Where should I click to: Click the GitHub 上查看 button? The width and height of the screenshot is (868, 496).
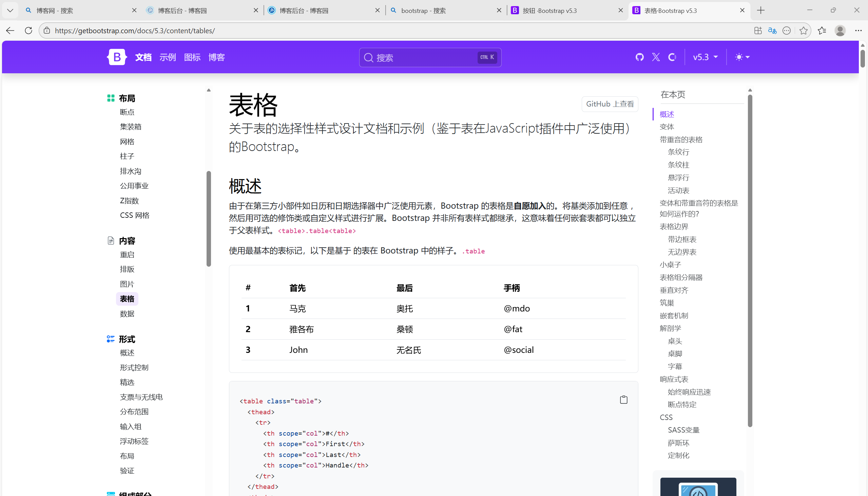coord(610,104)
